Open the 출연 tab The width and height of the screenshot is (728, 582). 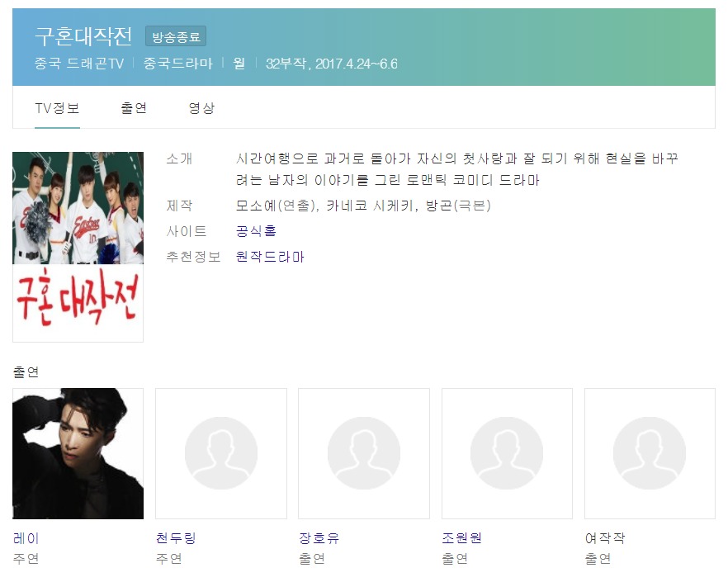tap(134, 108)
